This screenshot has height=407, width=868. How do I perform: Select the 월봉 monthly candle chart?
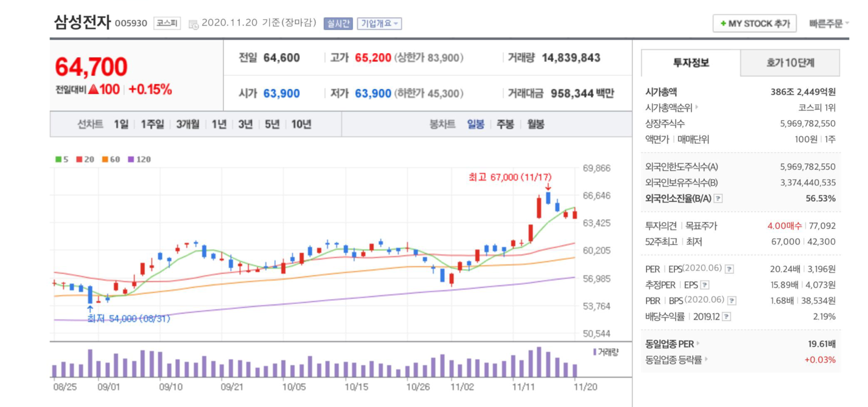pos(535,124)
